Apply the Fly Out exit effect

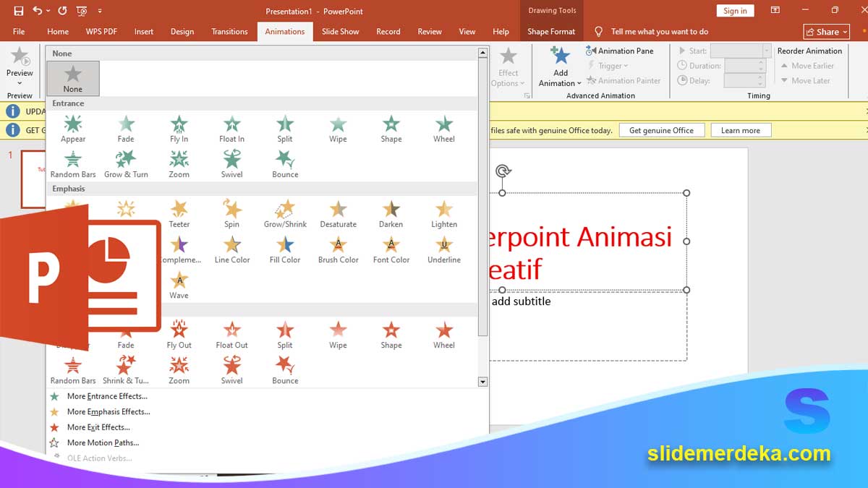point(179,335)
